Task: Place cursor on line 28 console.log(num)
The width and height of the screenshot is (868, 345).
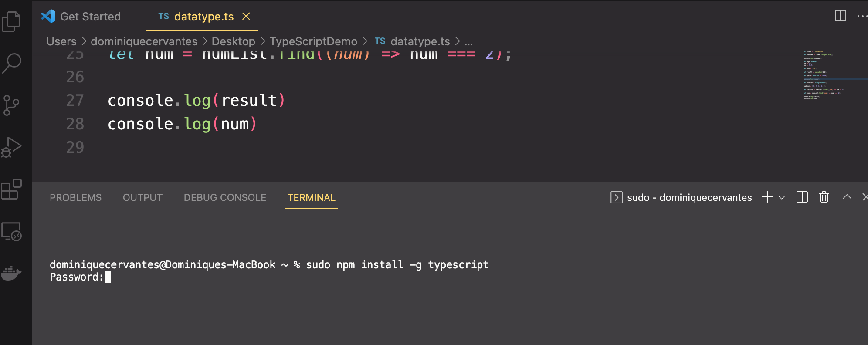Action: pyautogui.click(x=182, y=124)
